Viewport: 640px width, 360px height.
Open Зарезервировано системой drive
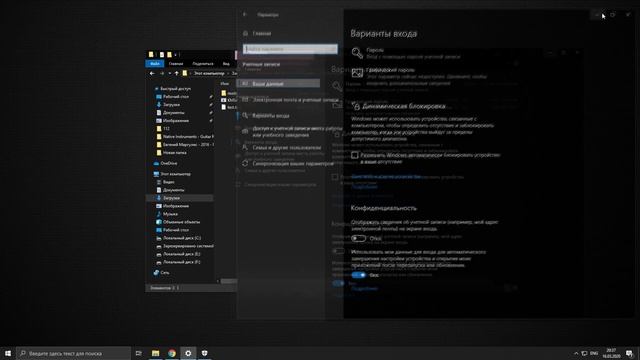click(x=188, y=246)
